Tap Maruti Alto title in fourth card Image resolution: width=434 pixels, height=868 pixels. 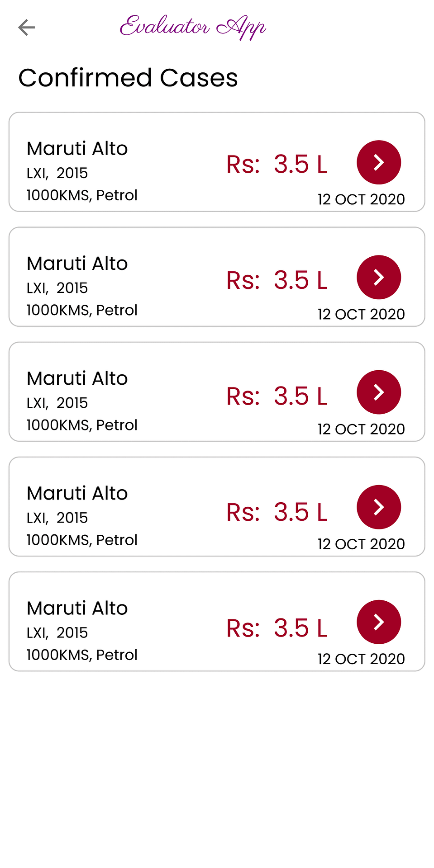77,493
